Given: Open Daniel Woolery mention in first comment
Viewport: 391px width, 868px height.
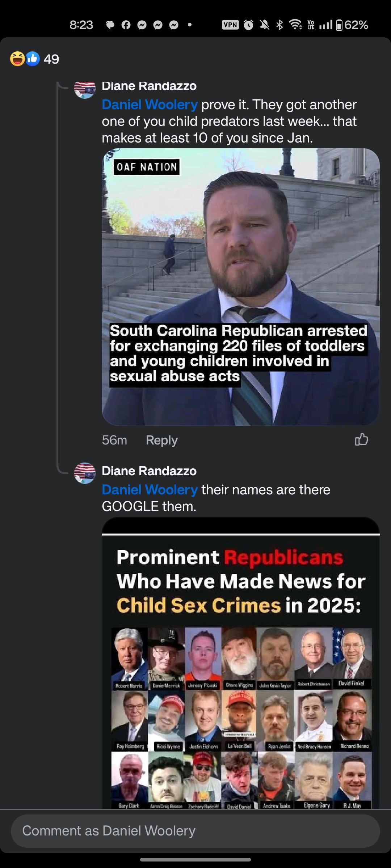Looking at the screenshot, I should coord(150,105).
